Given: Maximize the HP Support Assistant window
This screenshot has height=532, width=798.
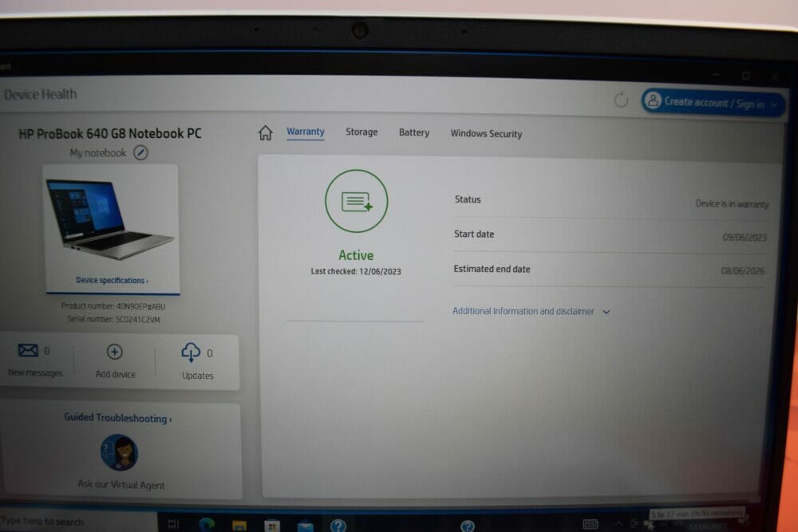Looking at the screenshot, I should click(745, 77).
